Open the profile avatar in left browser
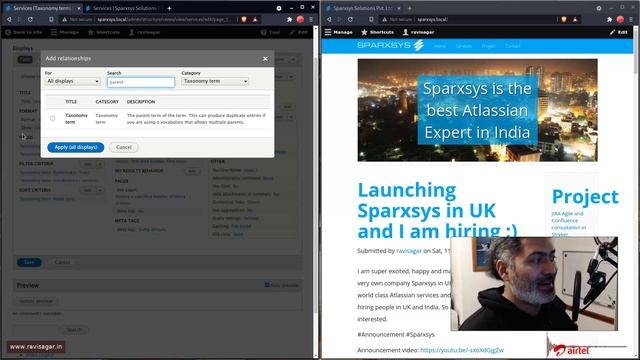Viewport: 640px width, 360px height. pos(300,19)
